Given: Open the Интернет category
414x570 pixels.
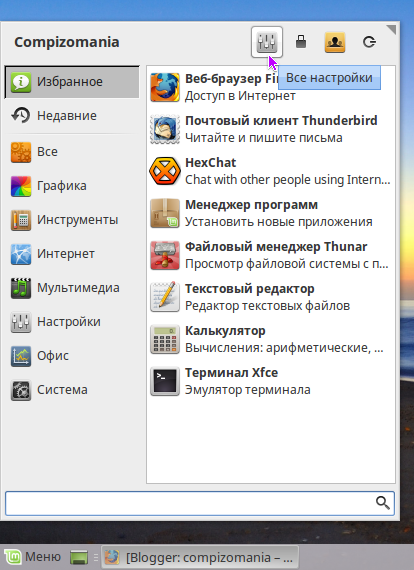Looking at the screenshot, I should point(72,254).
